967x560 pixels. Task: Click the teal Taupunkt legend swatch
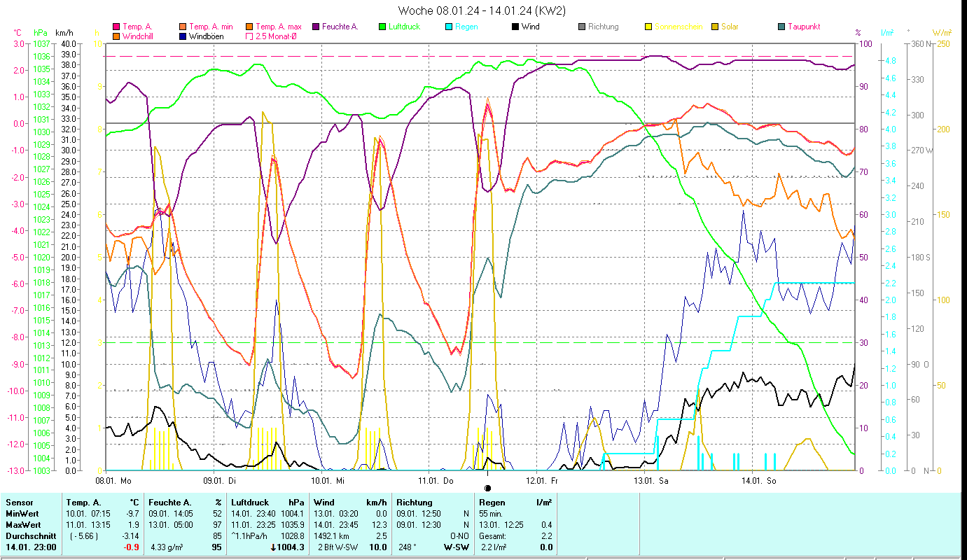click(781, 27)
